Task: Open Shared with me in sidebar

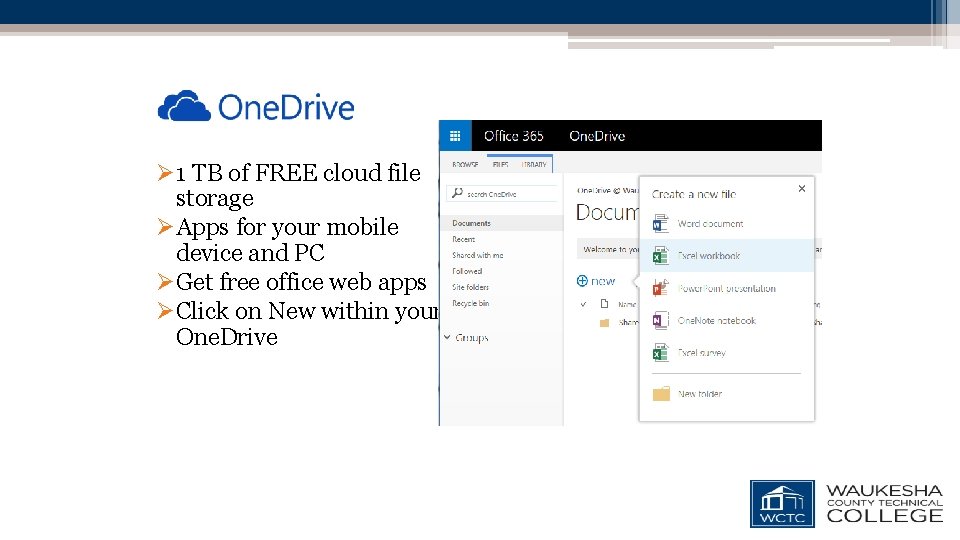Action: pyautogui.click(x=478, y=255)
